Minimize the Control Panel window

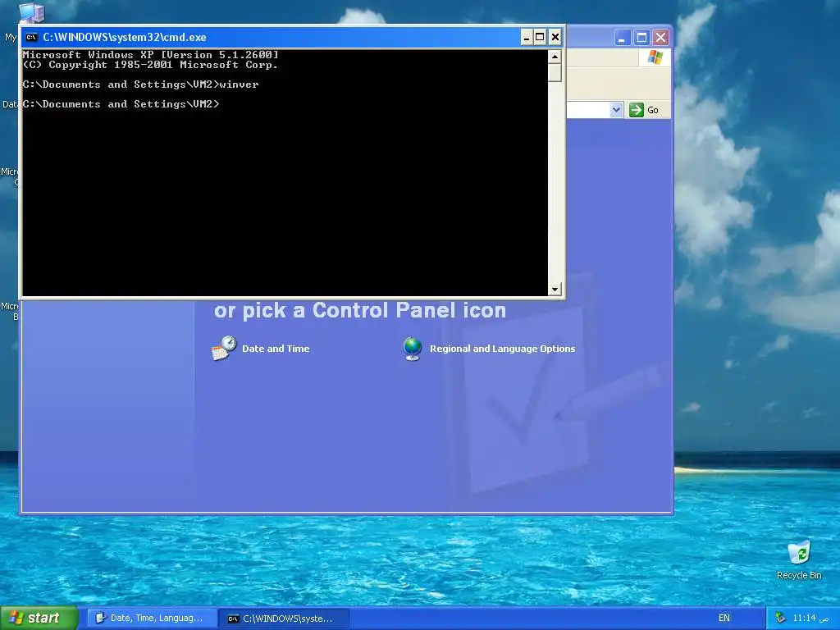[x=622, y=38]
